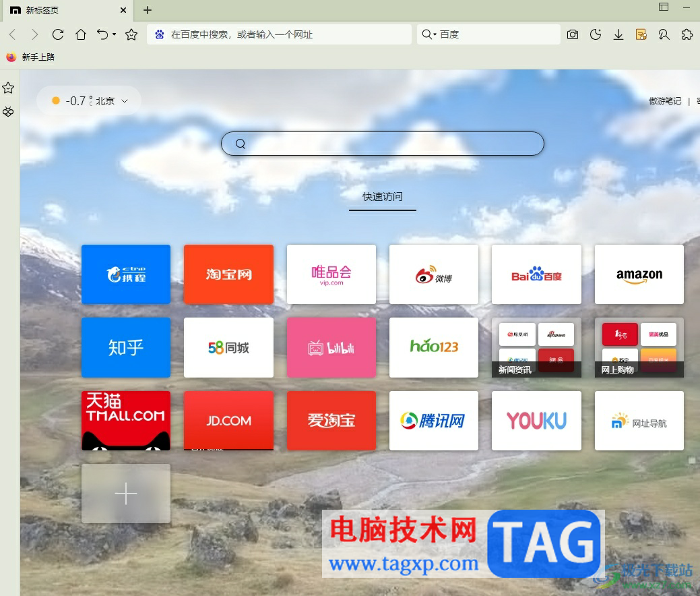Screen dimensions: 700x596
Task: Open new tab with plus button
Action: 148,10
